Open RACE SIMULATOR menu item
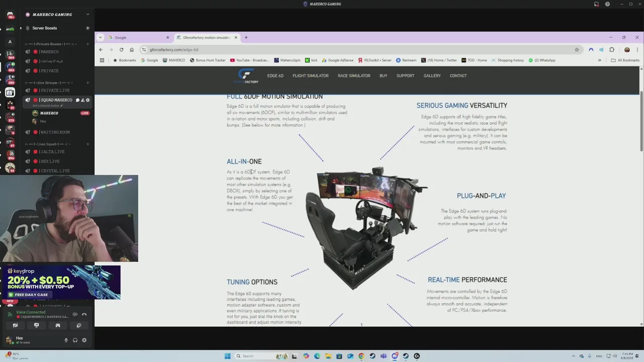Screen dimensions: 644x362 point(354,76)
